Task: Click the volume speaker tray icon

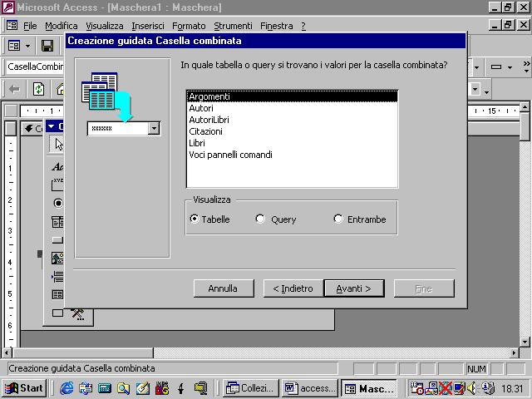Action: point(472,388)
